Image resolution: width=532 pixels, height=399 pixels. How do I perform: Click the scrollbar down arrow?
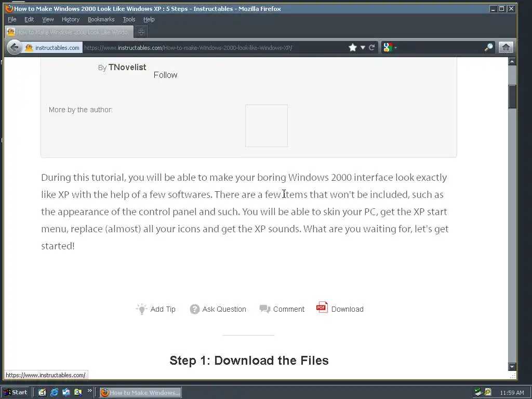tap(512, 366)
